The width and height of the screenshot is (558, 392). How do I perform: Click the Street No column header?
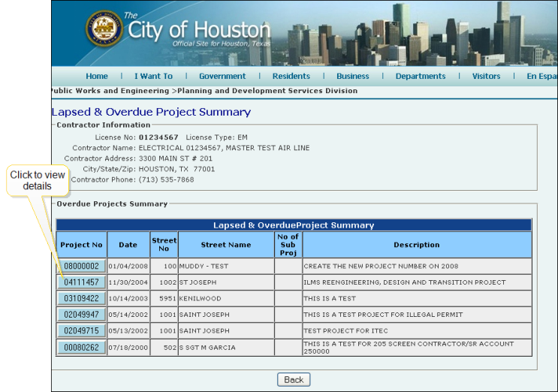[x=164, y=245]
